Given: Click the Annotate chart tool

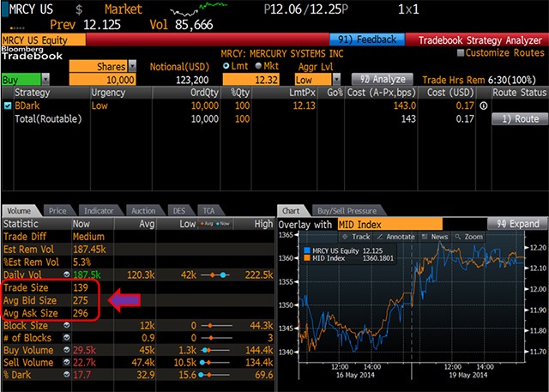Looking at the screenshot, I should (x=399, y=236).
